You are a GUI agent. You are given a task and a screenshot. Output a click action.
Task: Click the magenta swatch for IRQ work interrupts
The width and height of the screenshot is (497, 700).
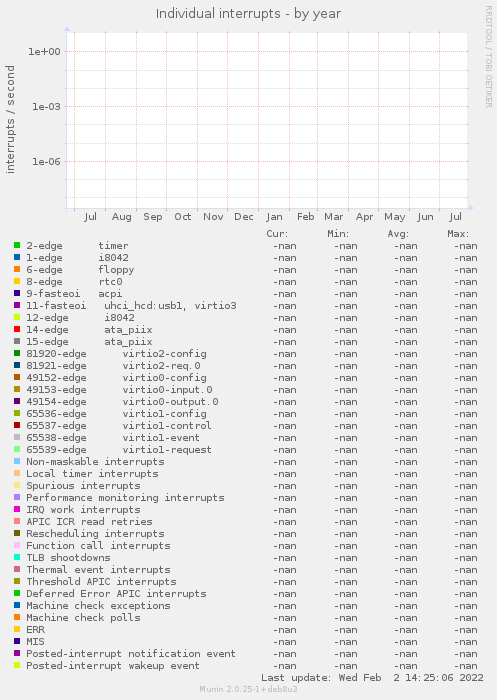coord(17,509)
